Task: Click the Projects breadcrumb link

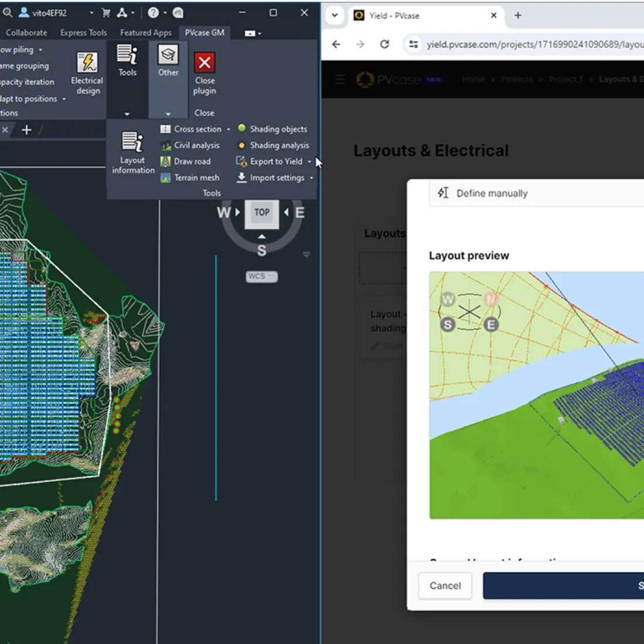Action: tap(517, 79)
